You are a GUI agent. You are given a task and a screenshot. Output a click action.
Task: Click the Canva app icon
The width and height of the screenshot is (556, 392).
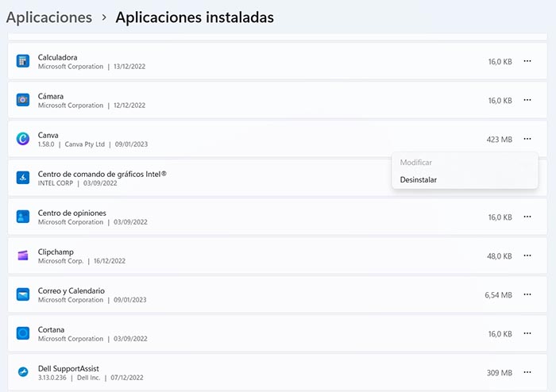tap(23, 139)
